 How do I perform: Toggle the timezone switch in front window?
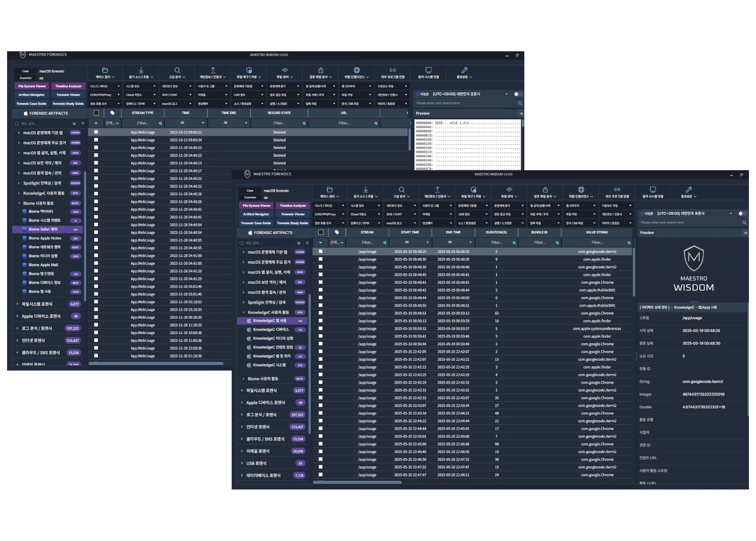point(742,213)
